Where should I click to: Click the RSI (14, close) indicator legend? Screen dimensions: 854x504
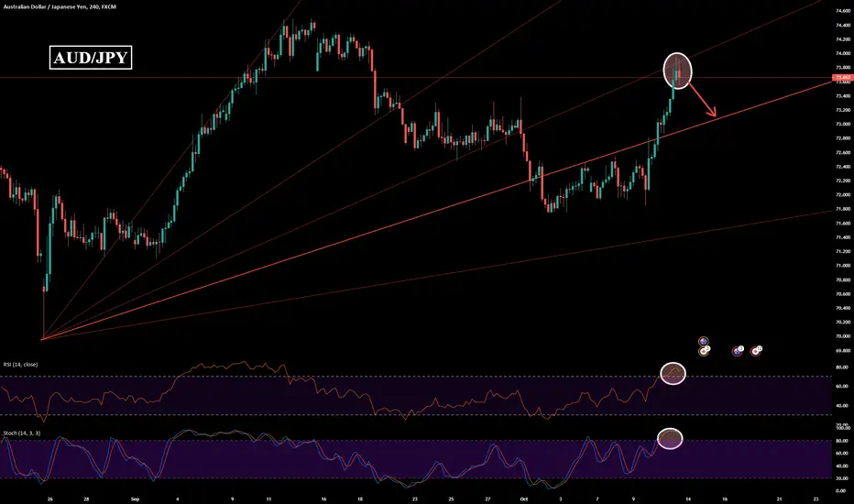click(21, 365)
